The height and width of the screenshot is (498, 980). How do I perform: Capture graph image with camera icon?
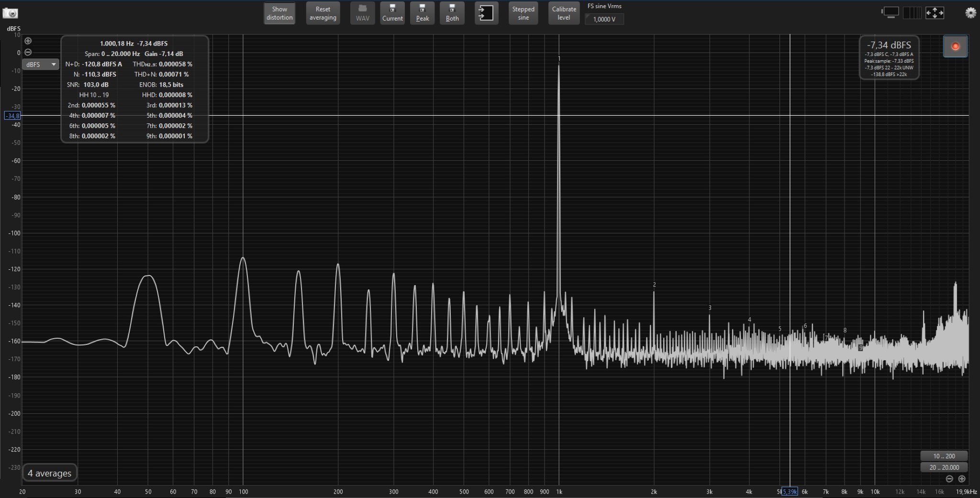tap(10, 13)
